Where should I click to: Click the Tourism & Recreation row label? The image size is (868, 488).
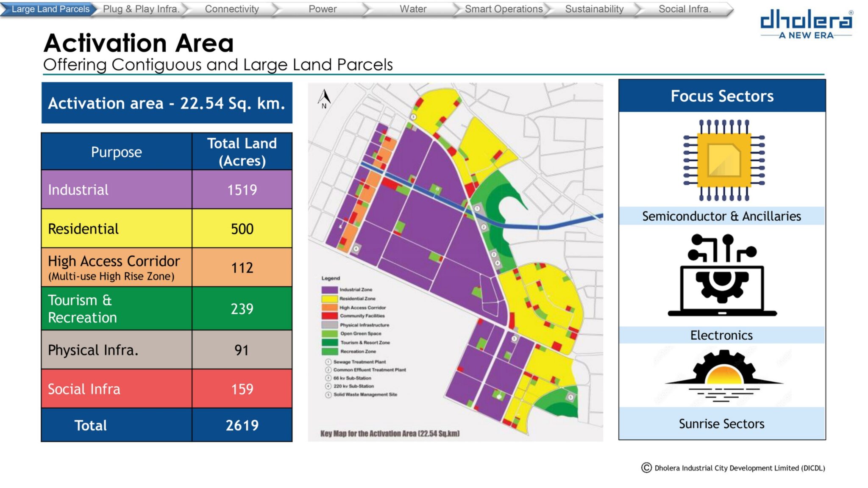[x=83, y=309]
